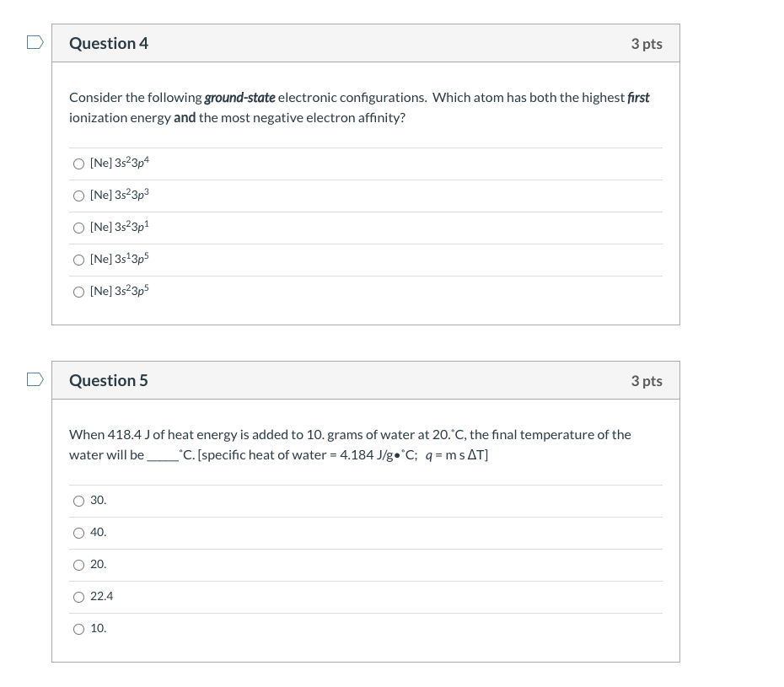Select answer [Ne] 3s²3p⁵ in Question 4

point(78,292)
